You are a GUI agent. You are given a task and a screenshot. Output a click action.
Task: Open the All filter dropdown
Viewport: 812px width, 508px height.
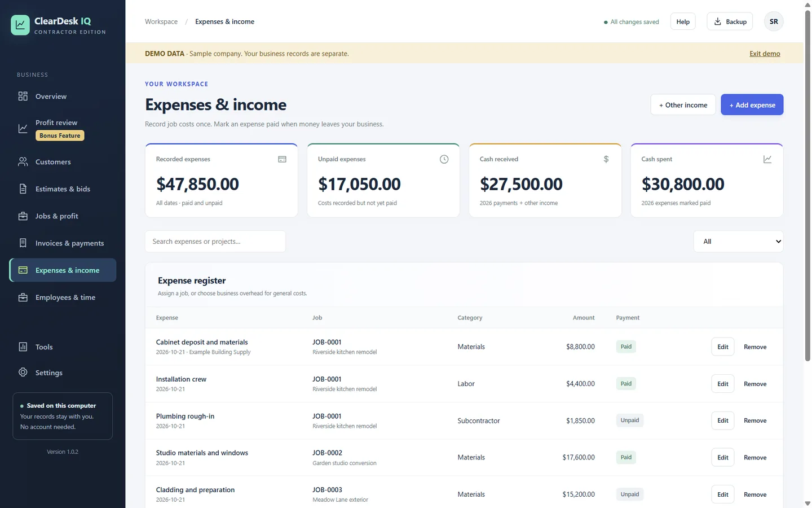tap(738, 242)
